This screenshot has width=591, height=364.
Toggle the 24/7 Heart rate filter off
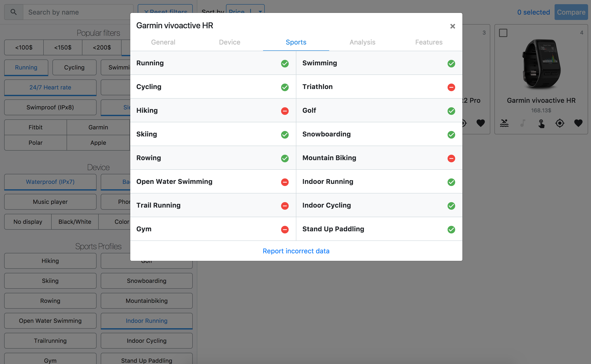tap(50, 87)
